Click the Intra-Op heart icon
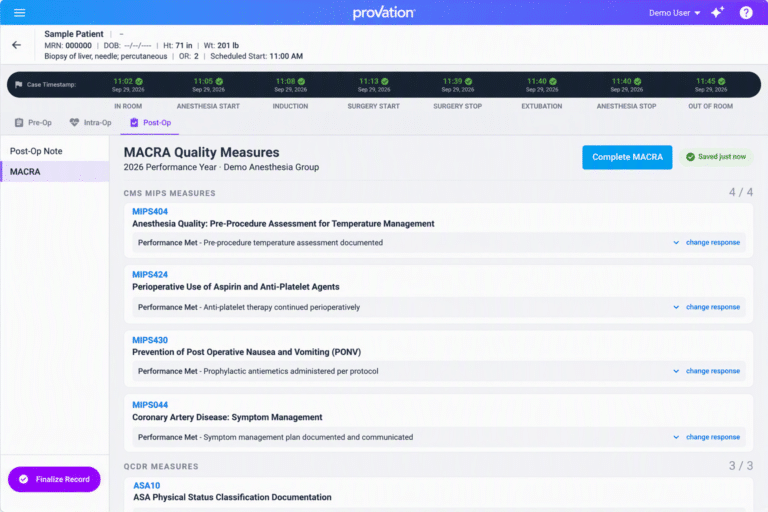This screenshot has width=768, height=512. [74, 122]
